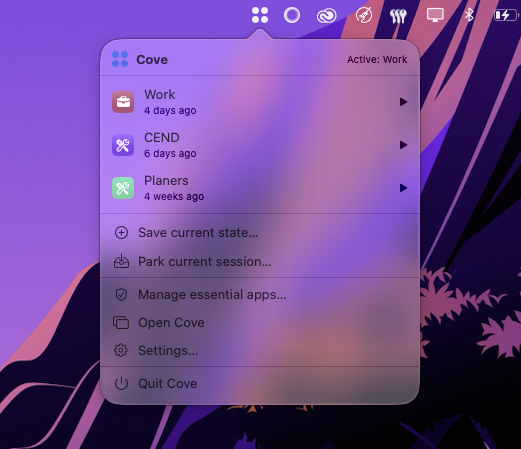
Task: Click the CEND purple tools icon
Action: point(123,145)
